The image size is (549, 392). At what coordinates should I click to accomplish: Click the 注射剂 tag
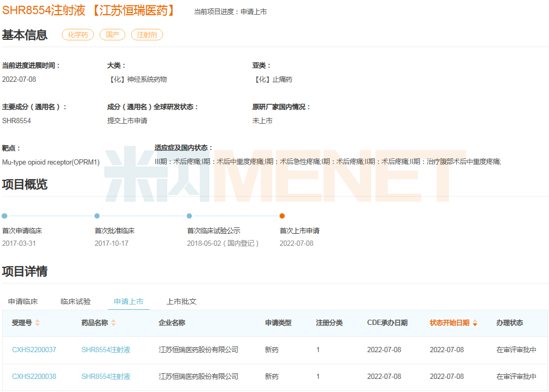coord(147,35)
